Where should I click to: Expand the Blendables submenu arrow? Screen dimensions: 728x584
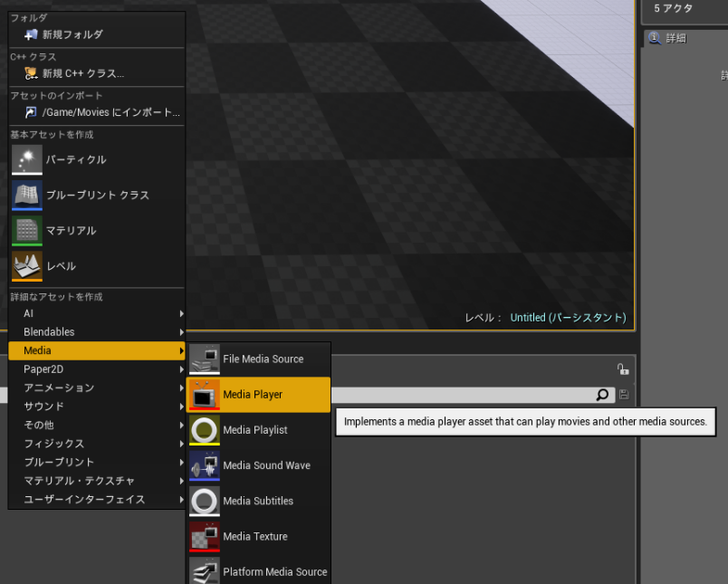[x=181, y=332]
